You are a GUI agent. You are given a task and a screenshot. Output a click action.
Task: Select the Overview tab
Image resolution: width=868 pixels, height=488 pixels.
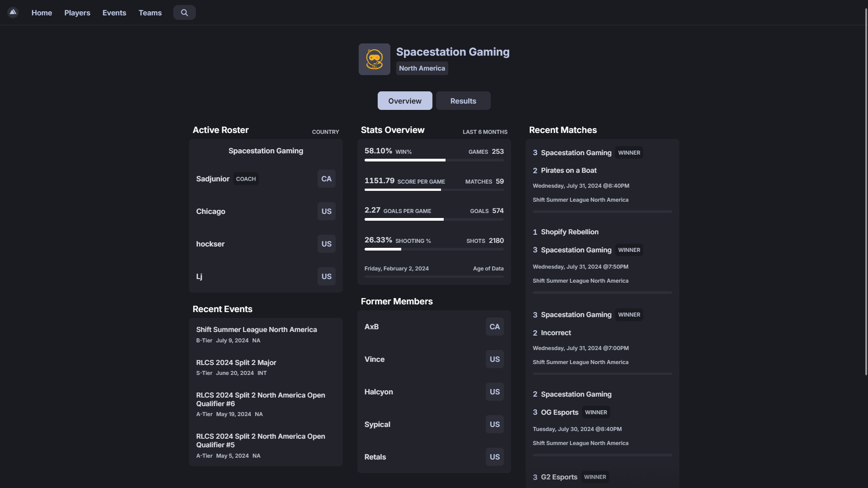coord(404,101)
